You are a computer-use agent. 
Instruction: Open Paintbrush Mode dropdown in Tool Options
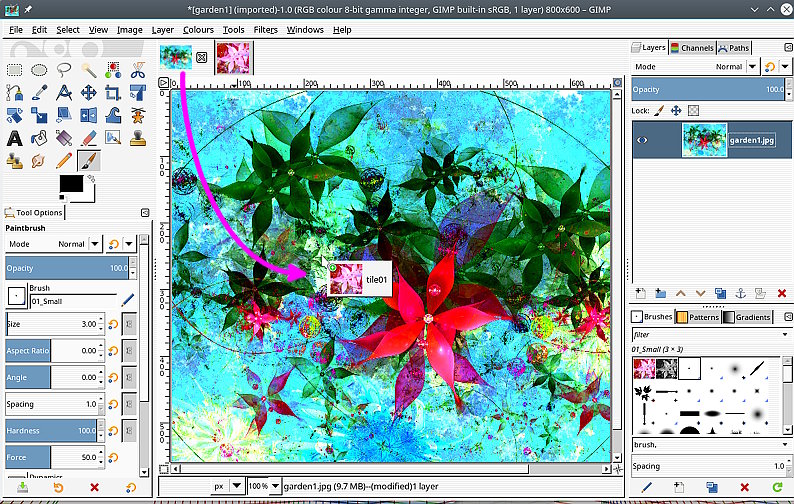54,244
